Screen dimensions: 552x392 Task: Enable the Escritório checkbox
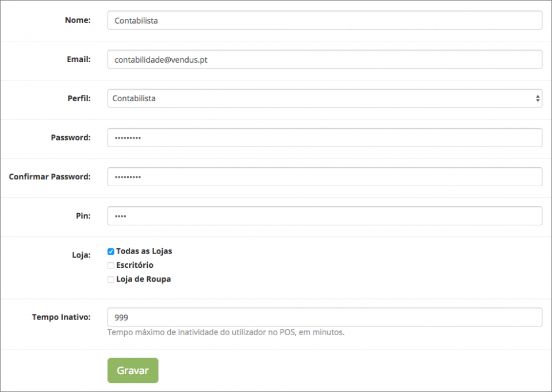(111, 266)
